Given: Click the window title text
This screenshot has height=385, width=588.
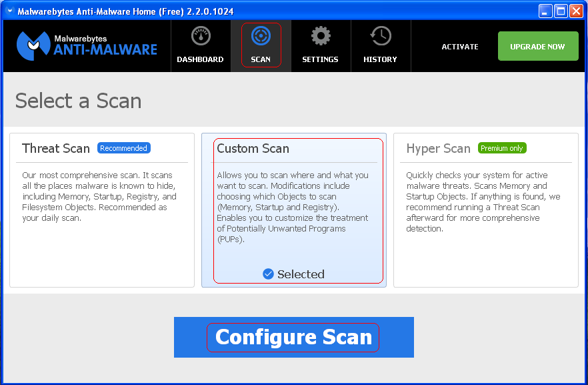Looking at the screenshot, I should [125, 11].
